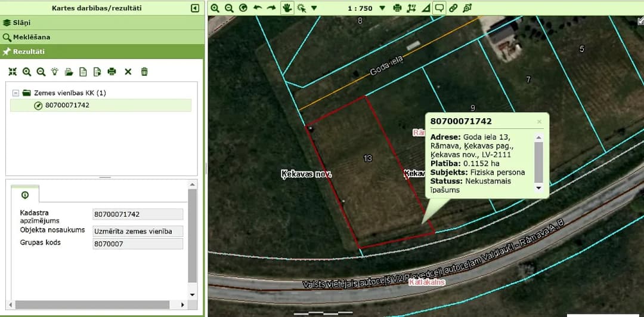
Task: Export results document with arrow icon
Action: coord(97,72)
